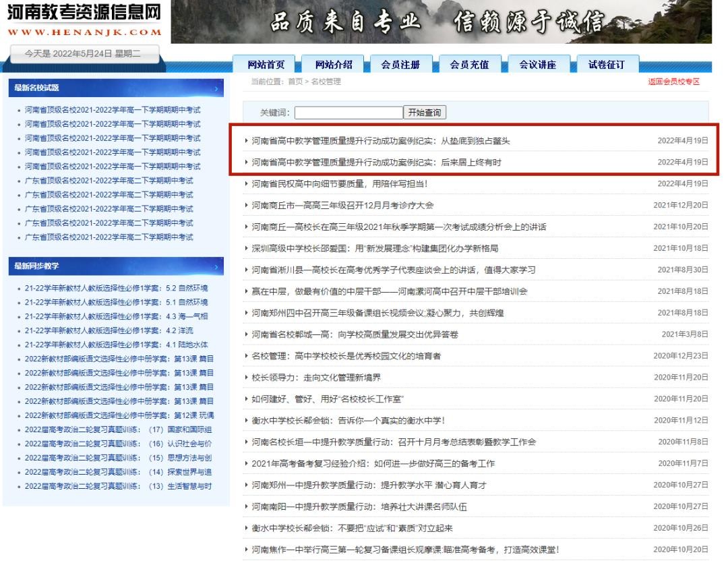The width and height of the screenshot is (728, 565).
Task: Open the sidebar item (17) 国家和国际组
Action: pyautogui.click(x=118, y=429)
